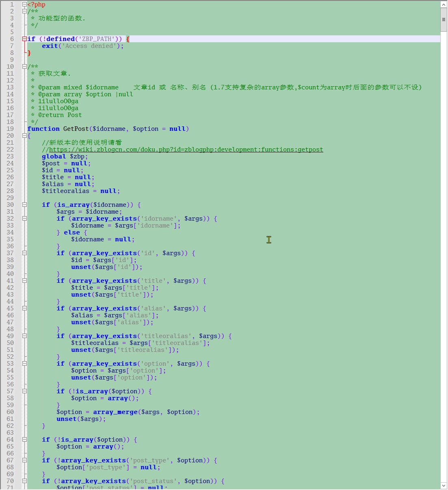The height and width of the screenshot is (490, 448).
Task: Click the unset($args['title']); statement
Action: coord(112,295)
